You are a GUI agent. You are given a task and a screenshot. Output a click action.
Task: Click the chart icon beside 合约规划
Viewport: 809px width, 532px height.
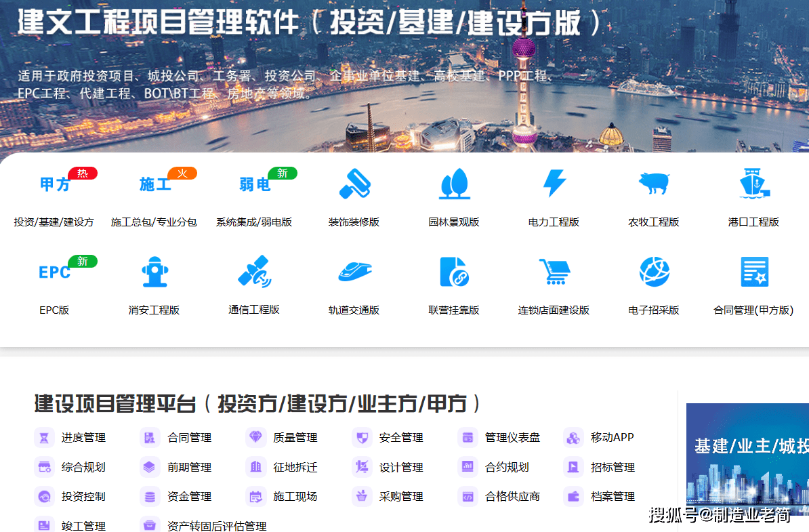pos(468,467)
